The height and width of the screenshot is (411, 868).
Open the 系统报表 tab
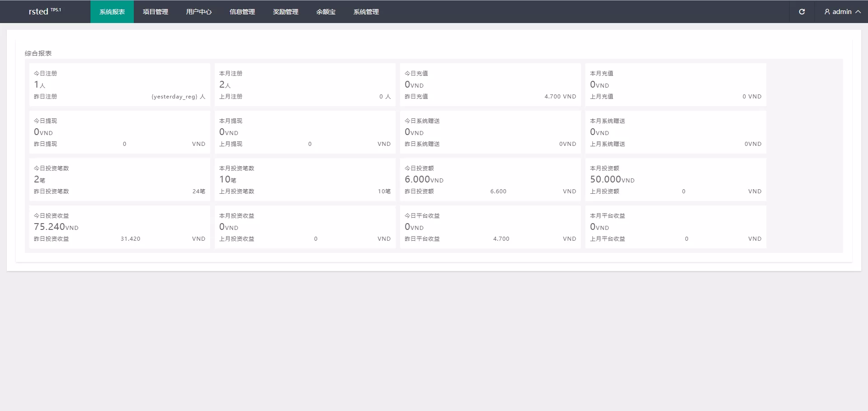pyautogui.click(x=112, y=12)
